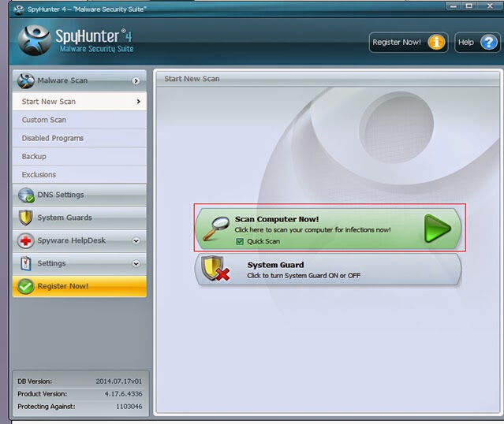Expand the Settings section chevron

coord(136,264)
